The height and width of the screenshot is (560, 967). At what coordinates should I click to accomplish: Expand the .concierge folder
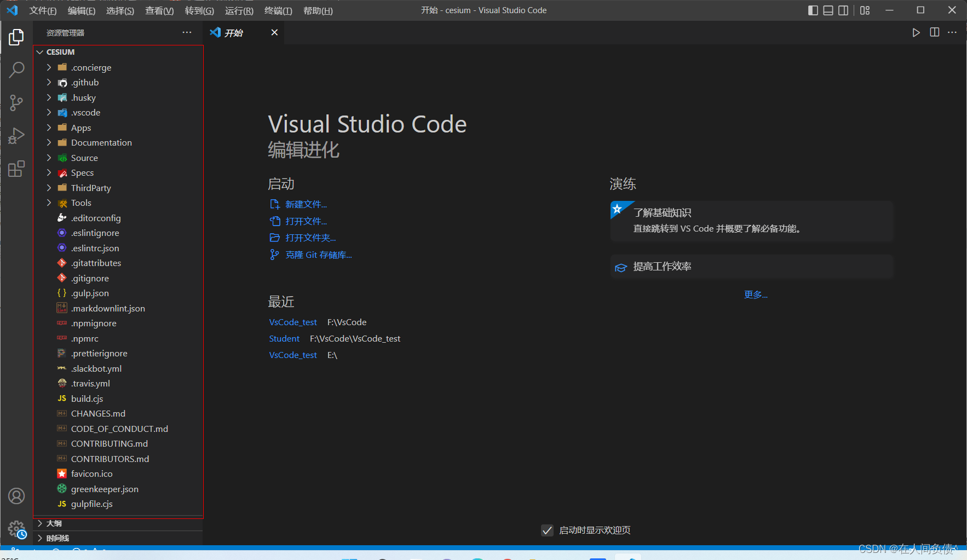pyautogui.click(x=49, y=67)
